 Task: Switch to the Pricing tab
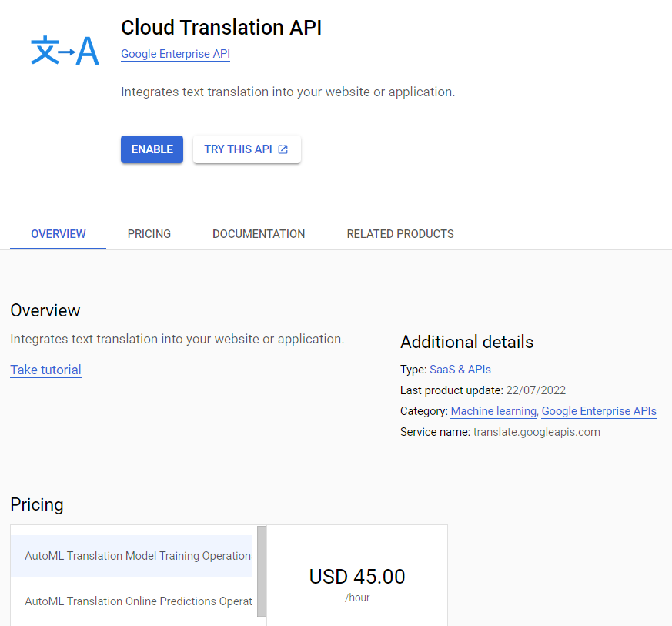pos(149,234)
